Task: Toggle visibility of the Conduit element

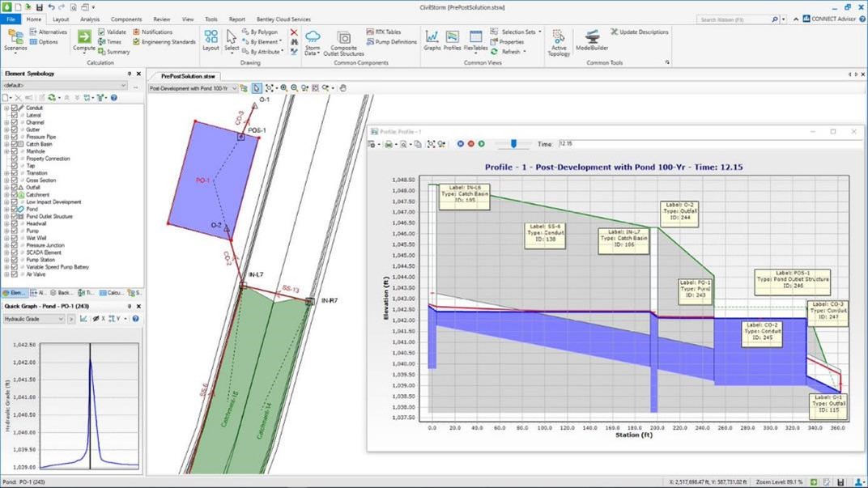Action: coord(14,107)
